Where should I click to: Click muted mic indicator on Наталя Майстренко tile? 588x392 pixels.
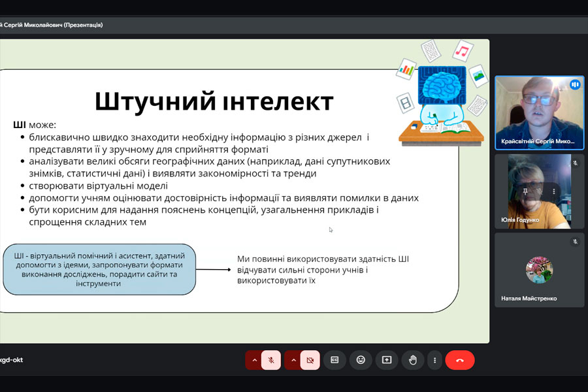(x=575, y=242)
